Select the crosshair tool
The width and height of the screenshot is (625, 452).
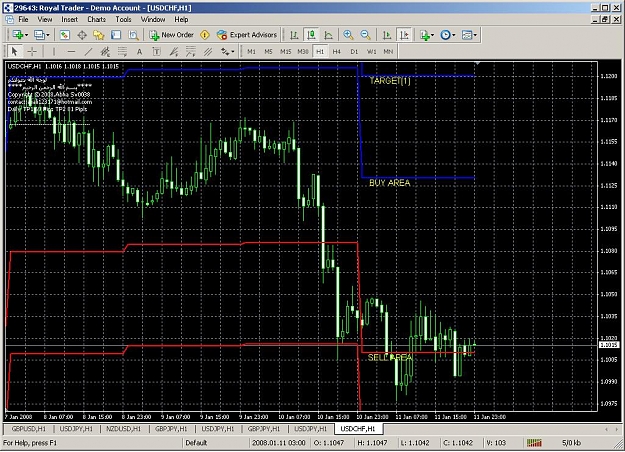[x=32, y=51]
